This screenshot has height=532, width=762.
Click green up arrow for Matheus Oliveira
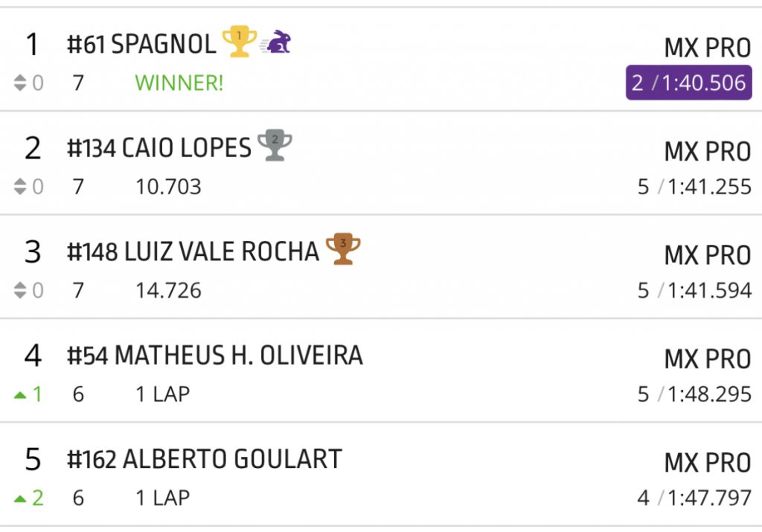[x=20, y=394]
